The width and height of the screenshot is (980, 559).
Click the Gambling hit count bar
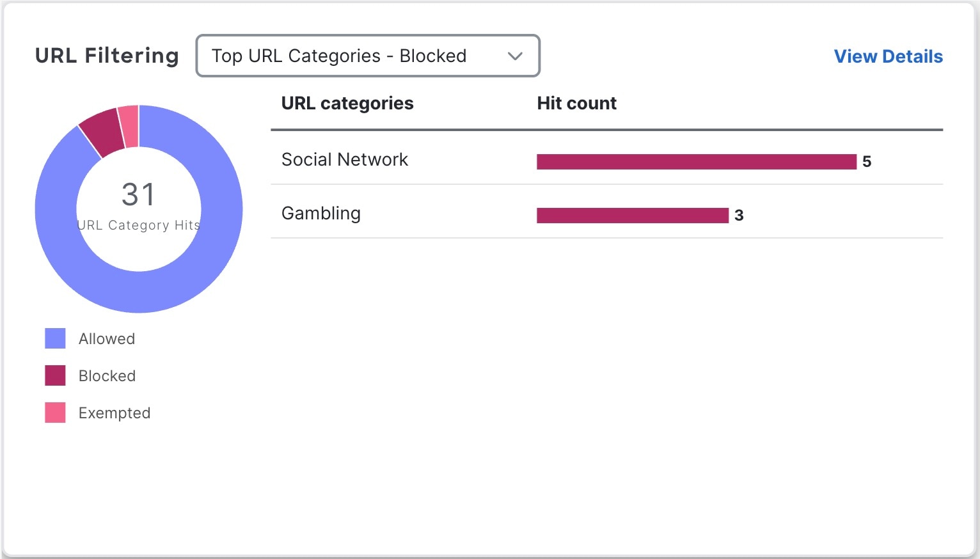632,216
